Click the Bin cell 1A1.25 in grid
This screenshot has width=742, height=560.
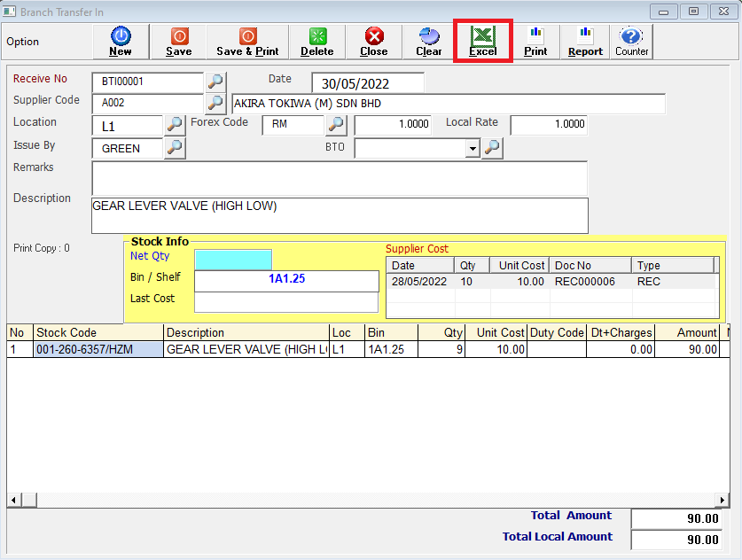pos(391,349)
